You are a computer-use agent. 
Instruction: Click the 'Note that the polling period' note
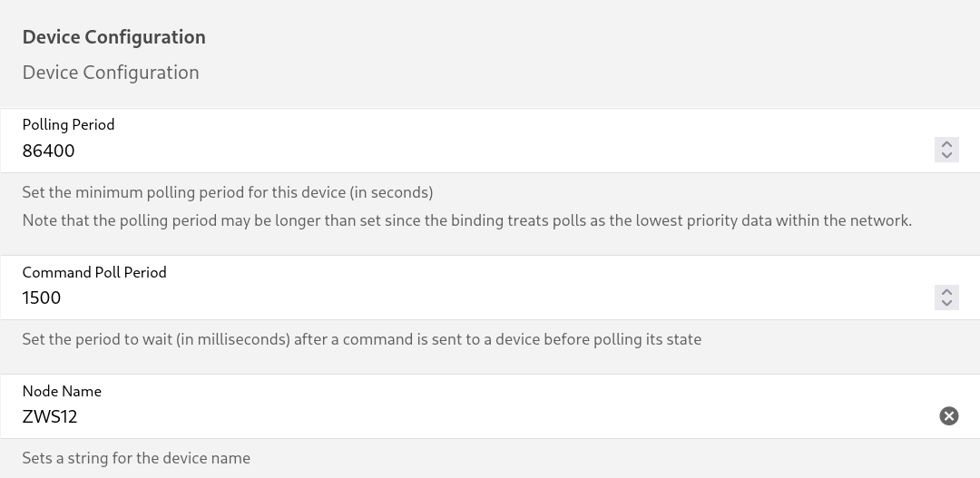point(467,220)
